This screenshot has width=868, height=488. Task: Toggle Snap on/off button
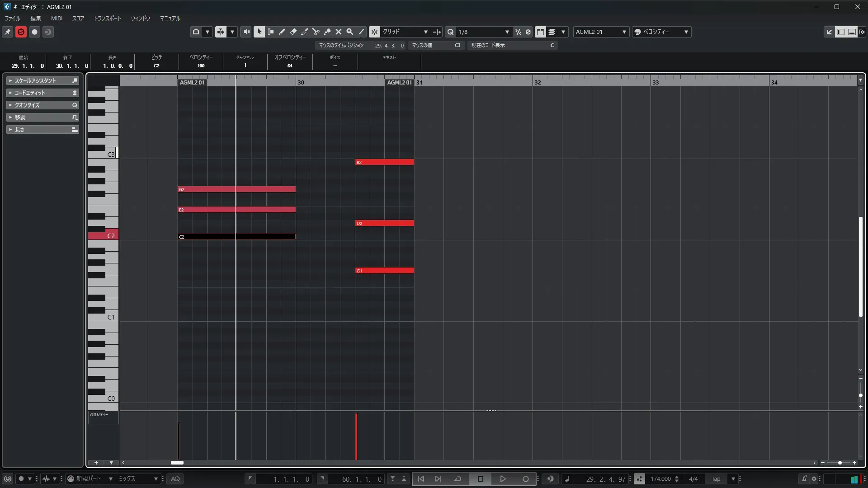[374, 32]
